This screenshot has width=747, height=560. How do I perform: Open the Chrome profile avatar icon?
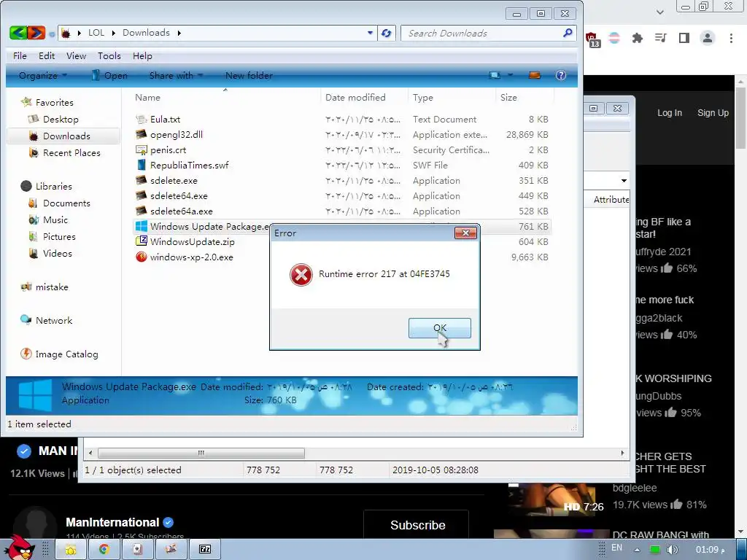(708, 38)
